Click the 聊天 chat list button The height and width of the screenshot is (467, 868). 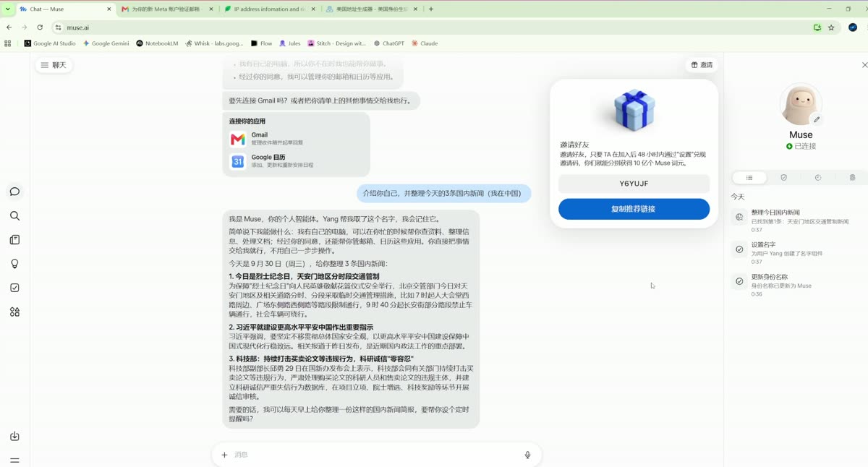[54, 65]
